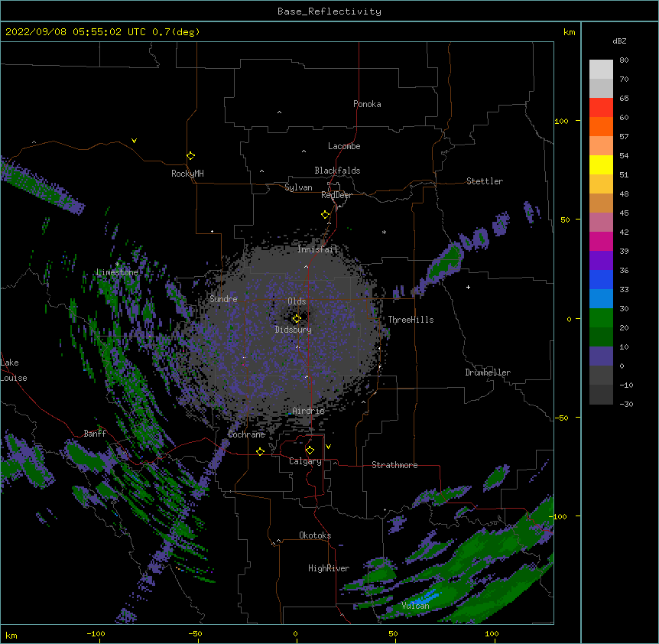
Task: Click the Okotoks town label
Action: (x=315, y=535)
